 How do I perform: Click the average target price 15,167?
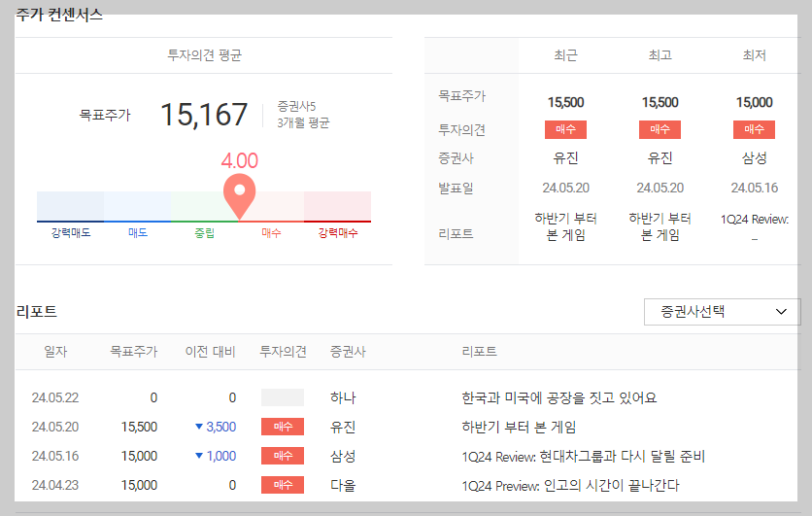click(204, 115)
